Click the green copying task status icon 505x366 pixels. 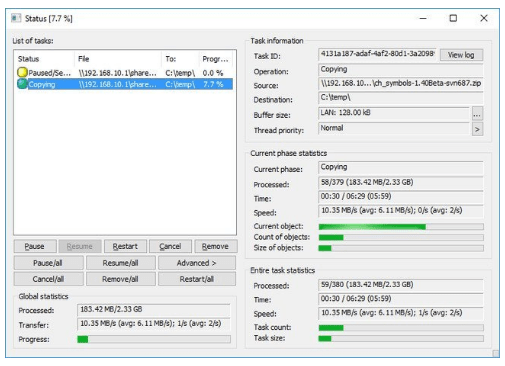[22, 84]
